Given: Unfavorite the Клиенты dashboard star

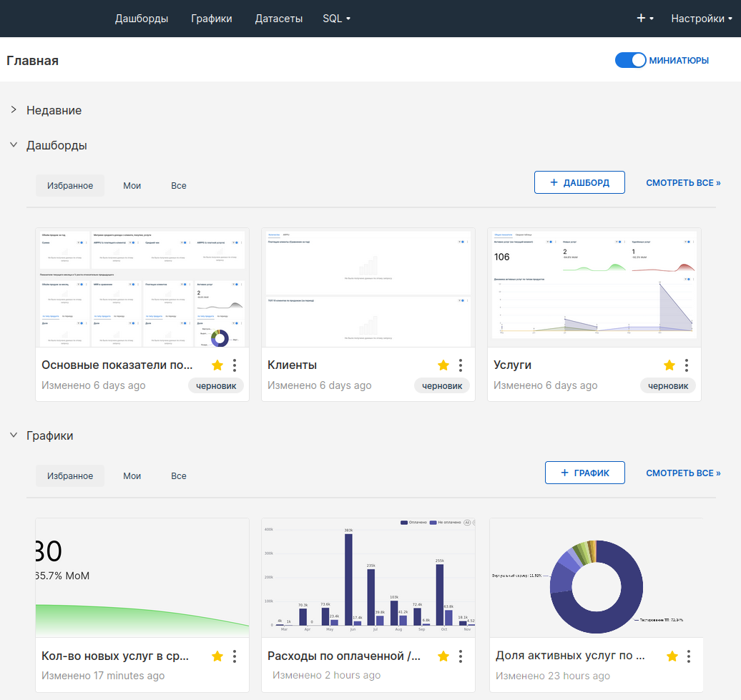Looking at the screenshot, I should (443, 365).
